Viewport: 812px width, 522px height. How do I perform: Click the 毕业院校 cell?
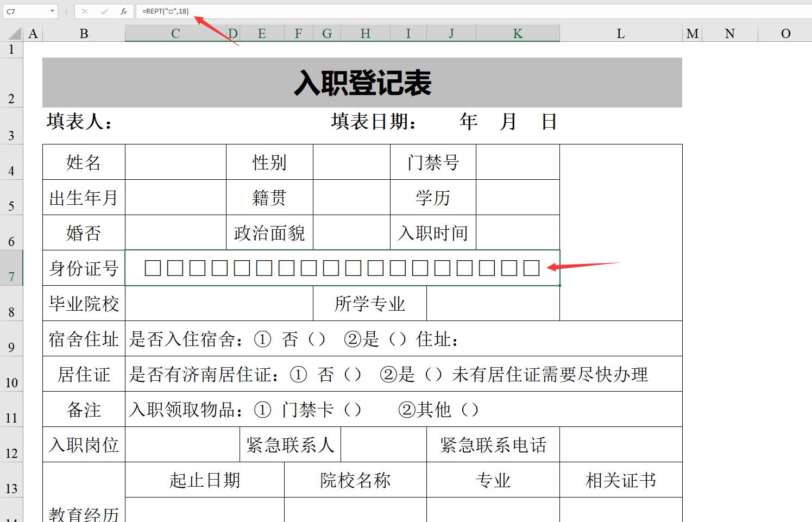84,304
